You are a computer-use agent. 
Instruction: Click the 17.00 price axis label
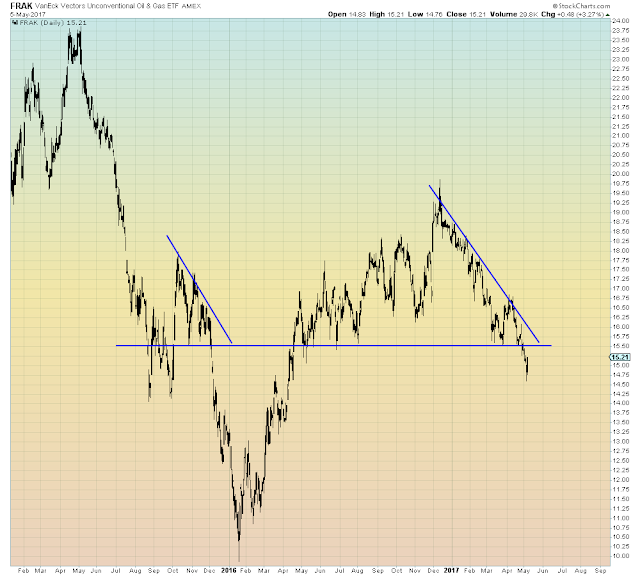[621, 289]
